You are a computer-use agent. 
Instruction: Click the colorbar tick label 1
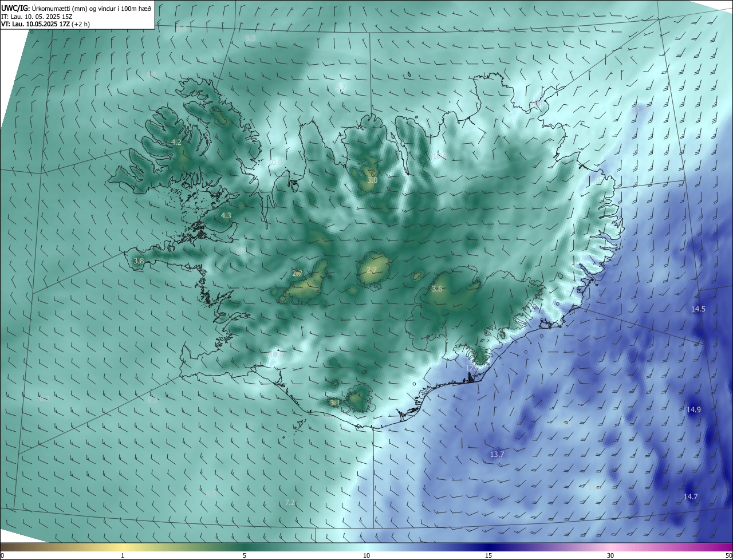click(x=123, y=555)
